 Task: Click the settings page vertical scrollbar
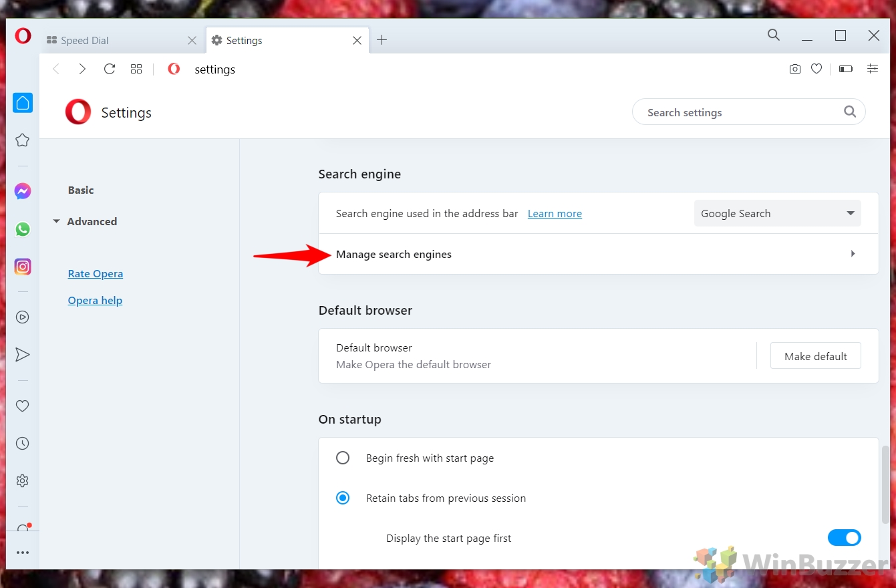point(887,484)
